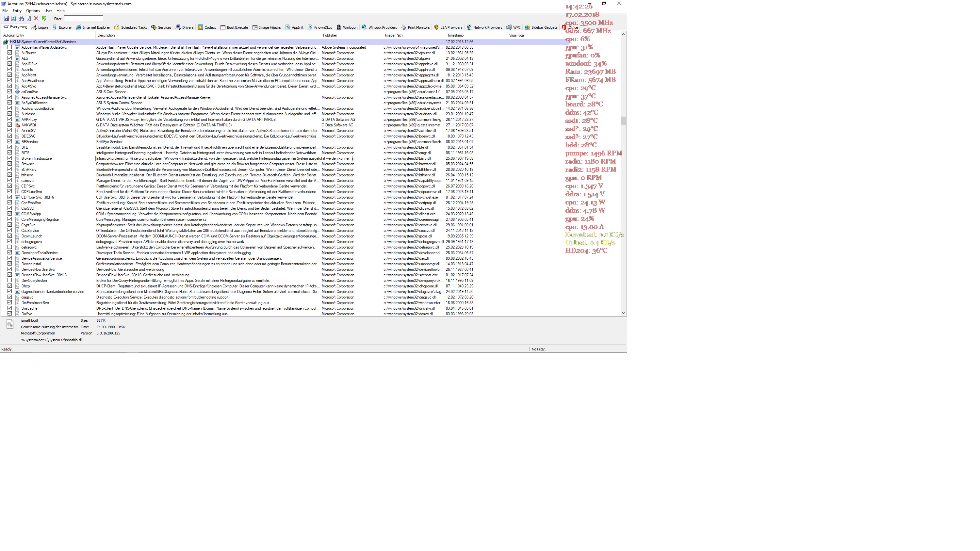Click the registry icon of HKLM Services key

[6, 42]
